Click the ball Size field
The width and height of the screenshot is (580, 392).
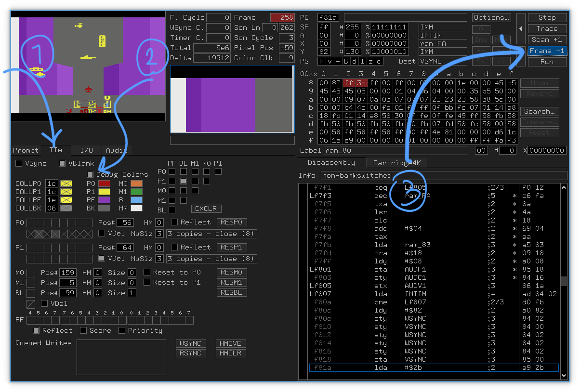tap(132, 292)
